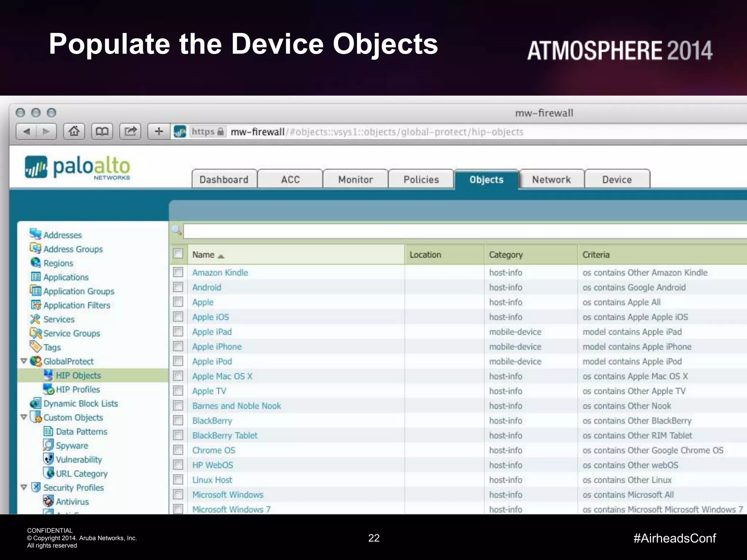The width and height of the screenshot is (747, 560).
Task: Click the Category column header
Action: pos(531,254)
